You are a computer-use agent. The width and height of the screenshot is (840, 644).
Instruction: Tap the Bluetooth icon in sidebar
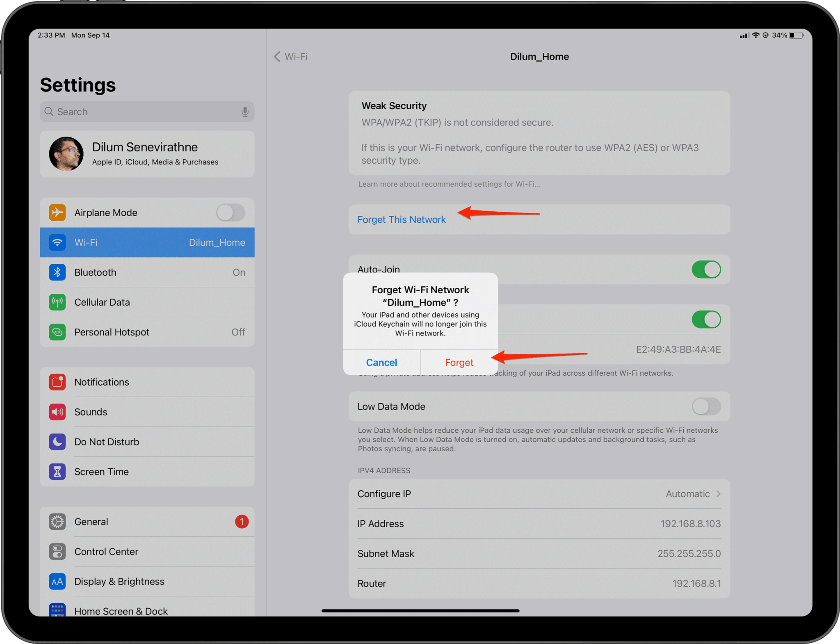click(57, 272)
